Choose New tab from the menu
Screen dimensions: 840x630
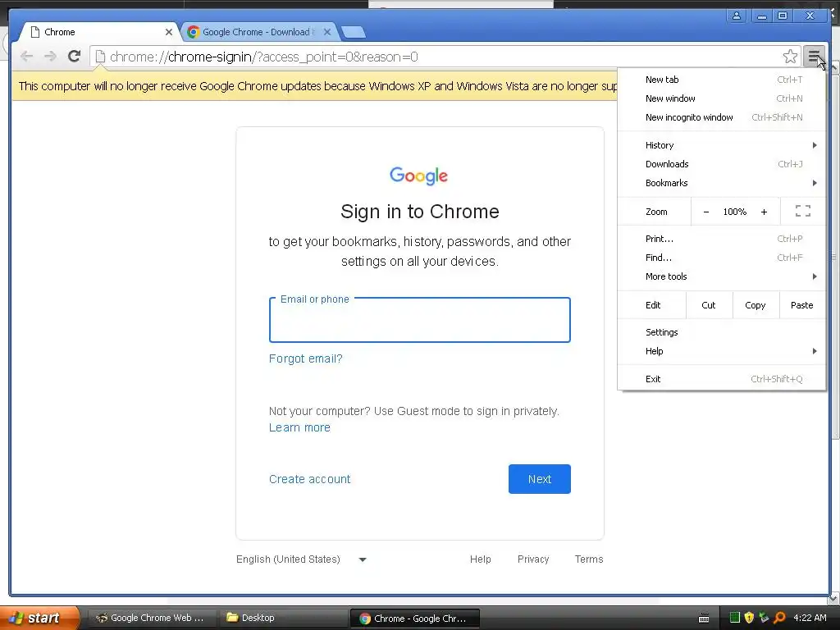(x=721, y=80)
